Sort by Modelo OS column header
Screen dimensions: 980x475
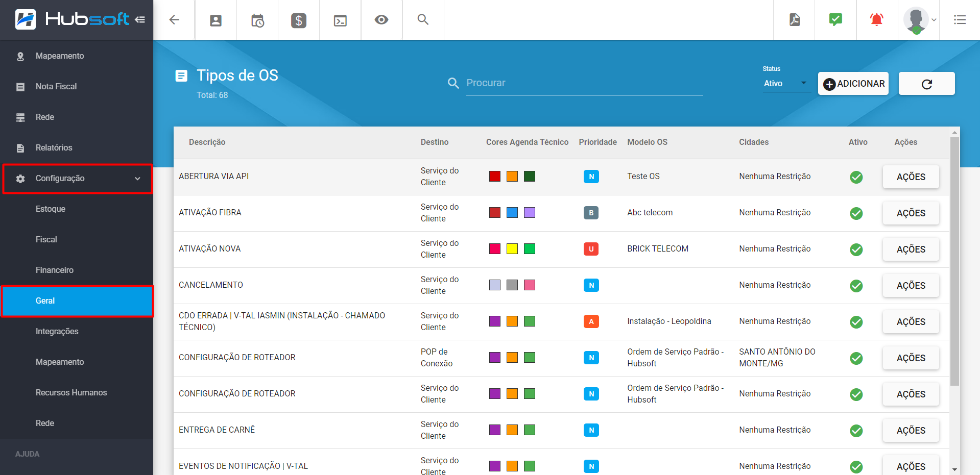pos(647,142)
